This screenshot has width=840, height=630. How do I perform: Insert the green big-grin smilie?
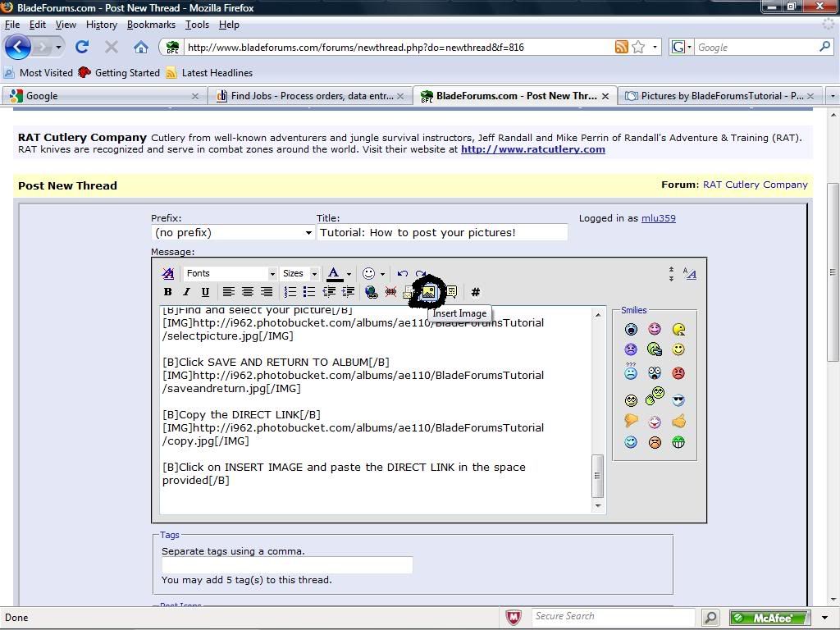coord(678,442)
